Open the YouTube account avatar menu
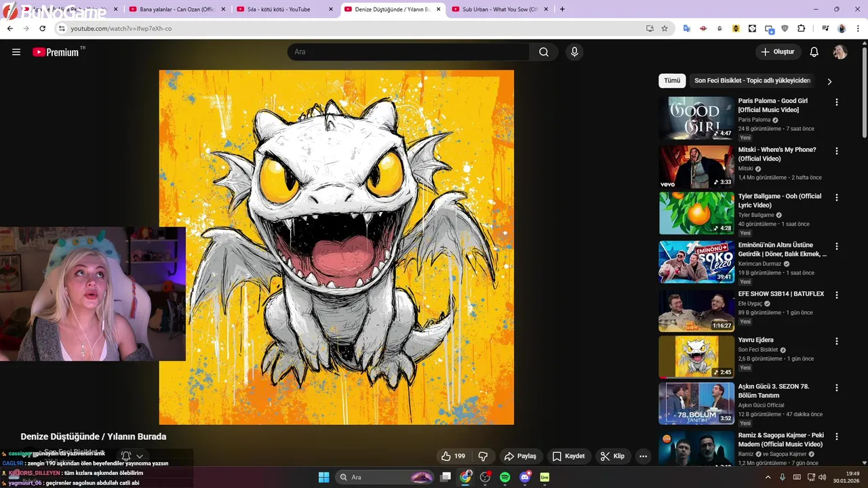The image size is (868, 488). pyautogui.click(x=840, y=52)
